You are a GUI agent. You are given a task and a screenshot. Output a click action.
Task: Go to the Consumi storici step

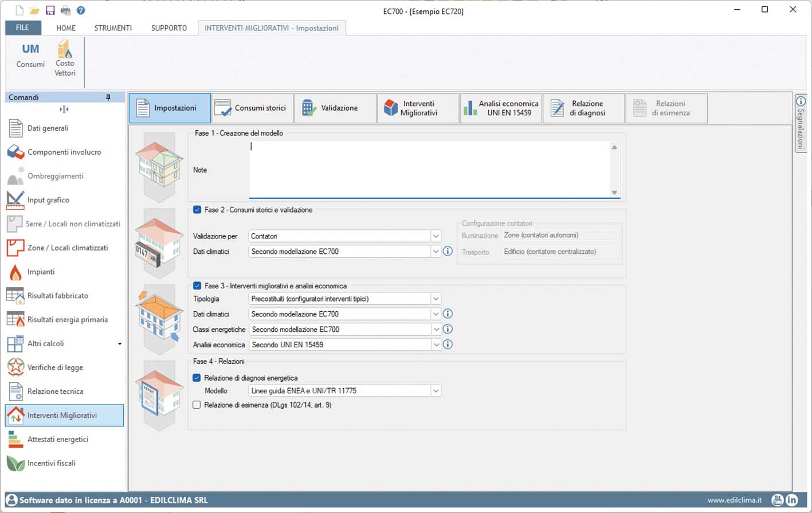pos(252,108)
